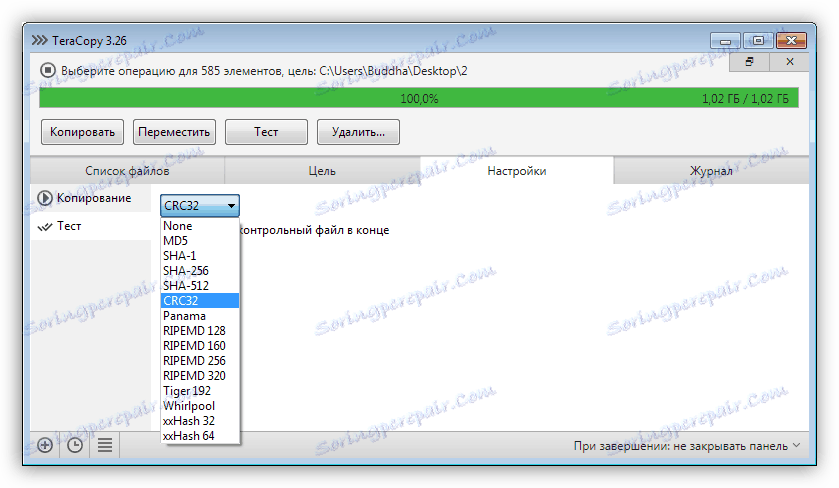Image resolution: width=839 pixels, height=488 pixels.
Task: Choose RIPEMD 160 in the hash list
Action: [x=200, y=346]
